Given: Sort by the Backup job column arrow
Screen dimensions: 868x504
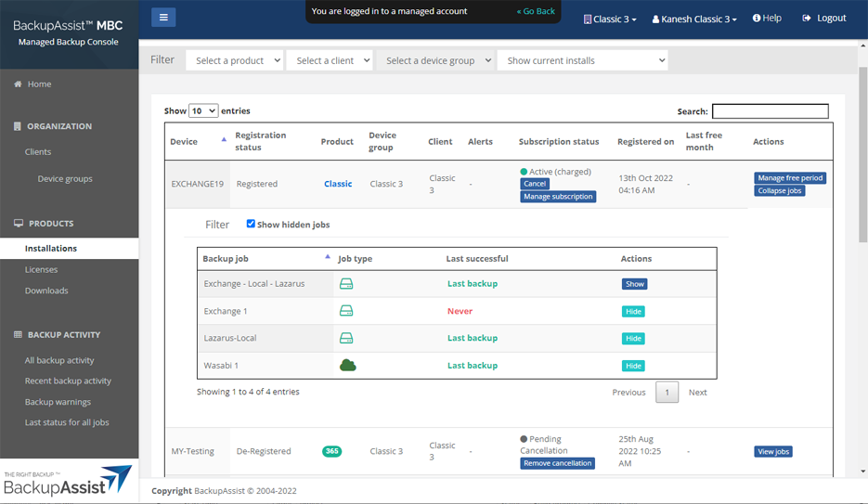Looking at the screenshot, I should point(327,257).
